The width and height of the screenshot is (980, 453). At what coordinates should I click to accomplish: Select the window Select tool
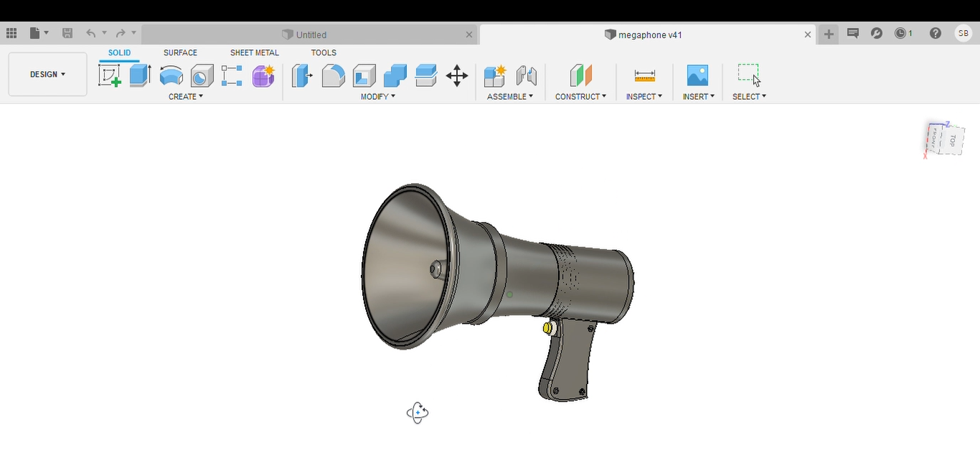749,75
